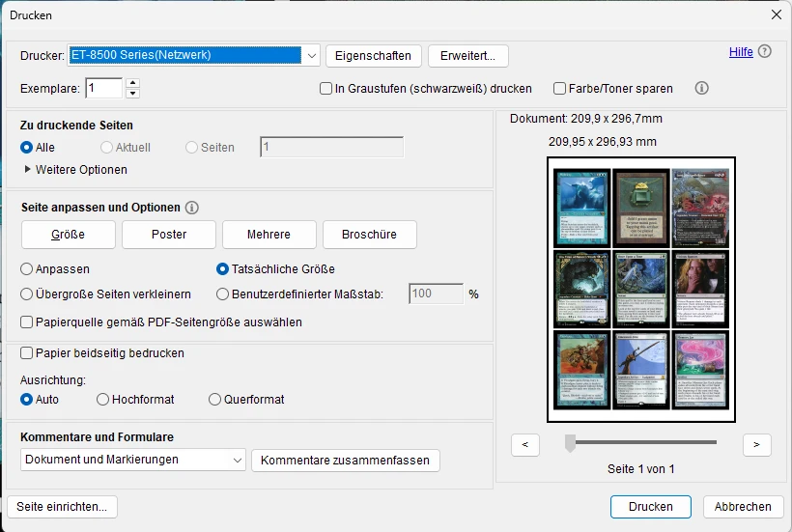Viewport: 792px width, 532px height.
Task: Click 'Dokument: 209,9 x 296,7mm' text
Action: tap(586, 119)
